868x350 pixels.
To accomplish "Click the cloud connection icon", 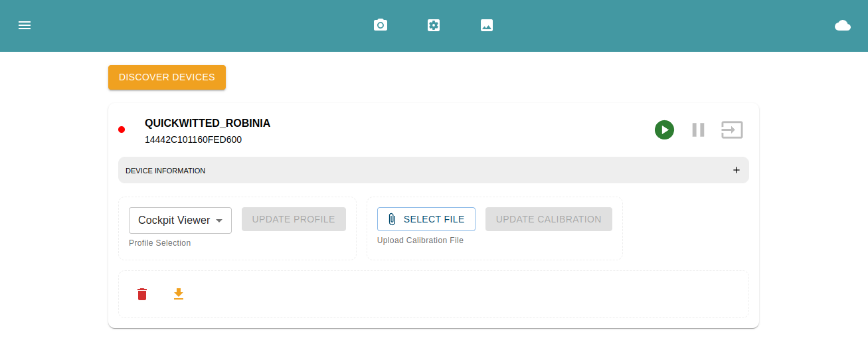I will (x=842, y=25).
